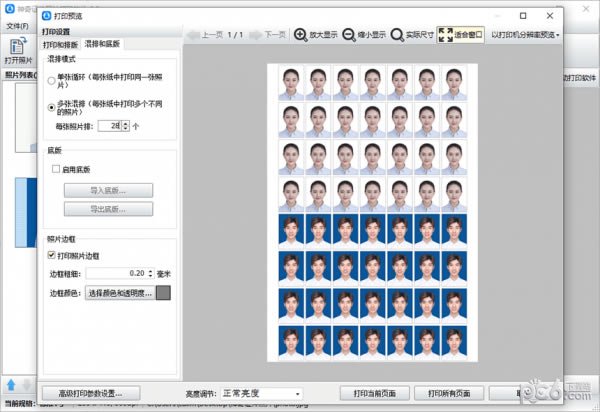Select 多张混排 multi-photo mixed layout mode
Image resolution: width=600 pixels, height=412 pixels.
click(52, 106)
